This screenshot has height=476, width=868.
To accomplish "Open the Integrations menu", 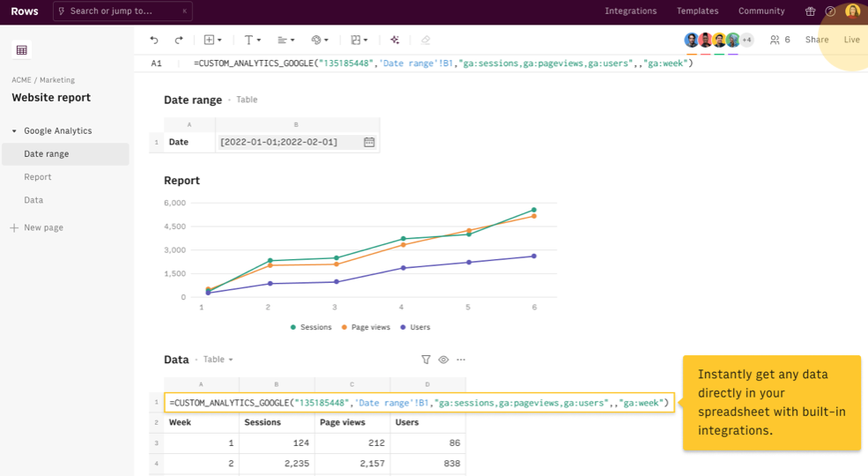I will point(631,11).
